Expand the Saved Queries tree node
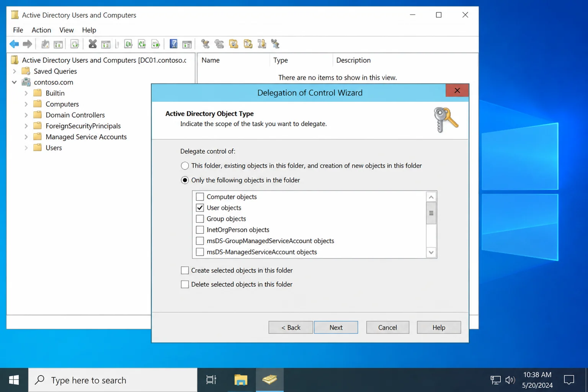588x392 pixels. click(x=15, y=71)
